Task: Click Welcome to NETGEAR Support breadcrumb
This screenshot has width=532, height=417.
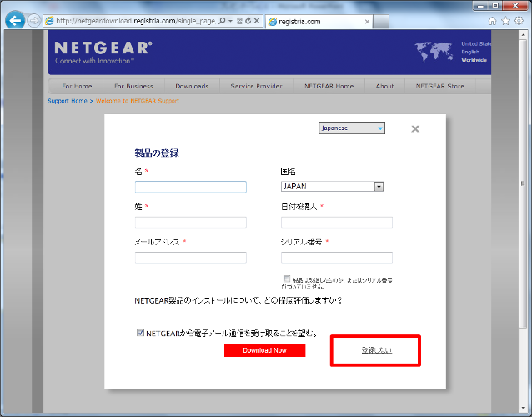Action: pos(138,101)
